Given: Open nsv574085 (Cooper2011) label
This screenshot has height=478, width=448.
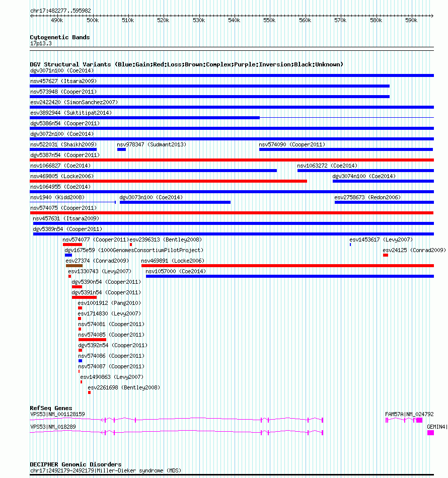Looking at the screenshot, I should point(111,335).
